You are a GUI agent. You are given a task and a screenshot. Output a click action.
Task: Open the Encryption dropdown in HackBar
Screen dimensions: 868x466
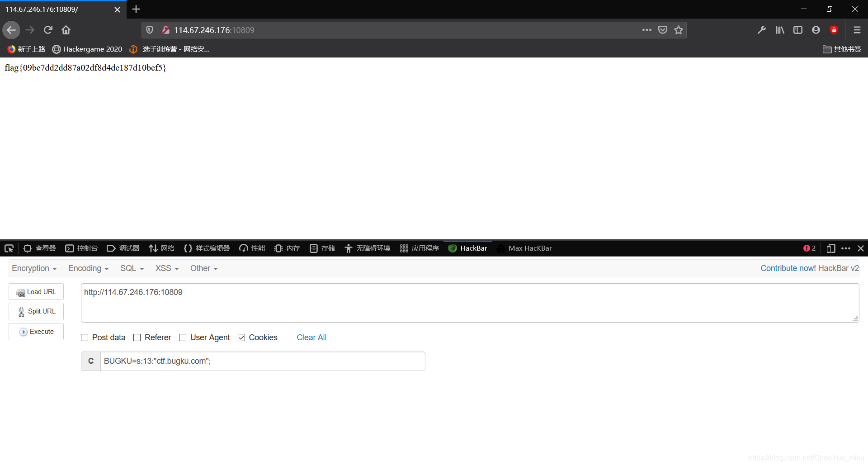34,268
